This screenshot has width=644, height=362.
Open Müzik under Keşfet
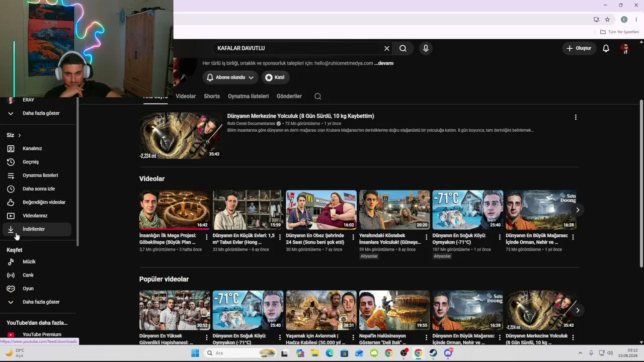(x=36, y=261)
